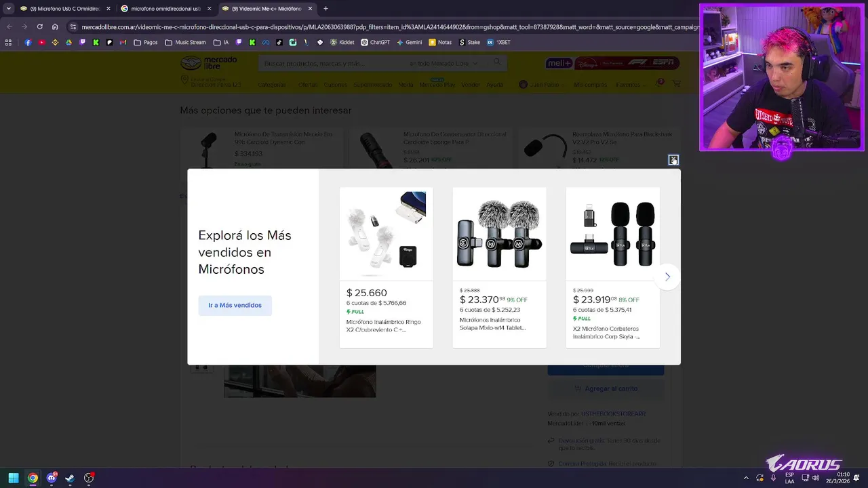Image resolution: width=868 pixels, height=488 pixels.
Task: Click the Mercado Libre logo
Action: (208, 63)
